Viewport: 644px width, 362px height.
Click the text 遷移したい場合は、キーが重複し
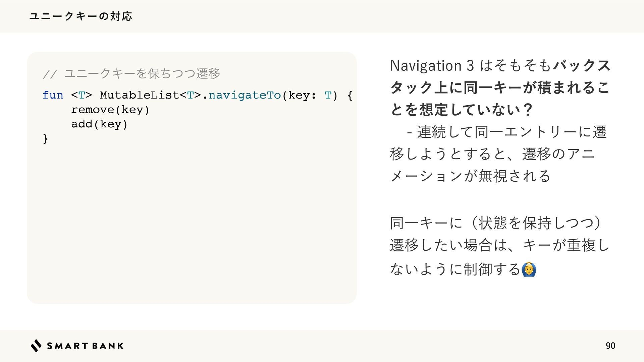click(x=499, y=245)
